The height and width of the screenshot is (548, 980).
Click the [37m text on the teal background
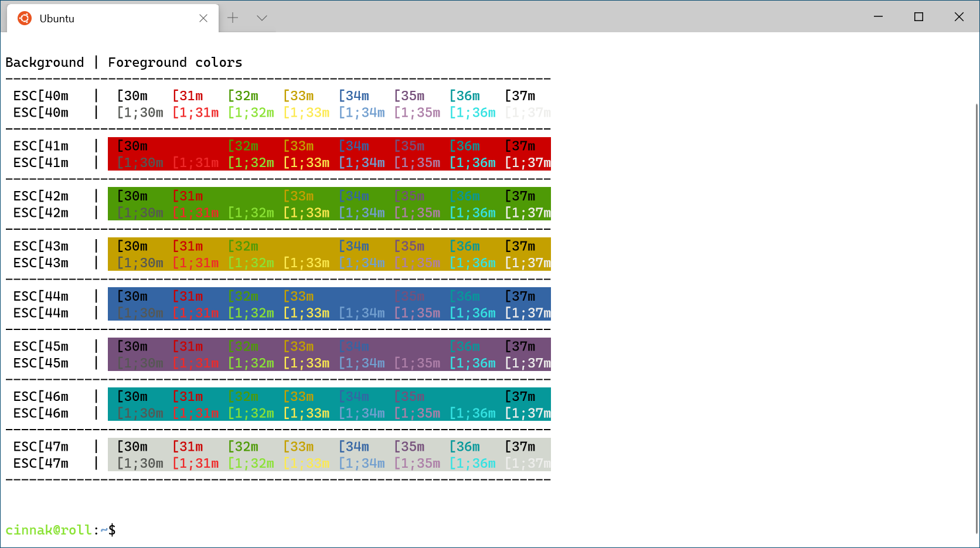point(520,396)
